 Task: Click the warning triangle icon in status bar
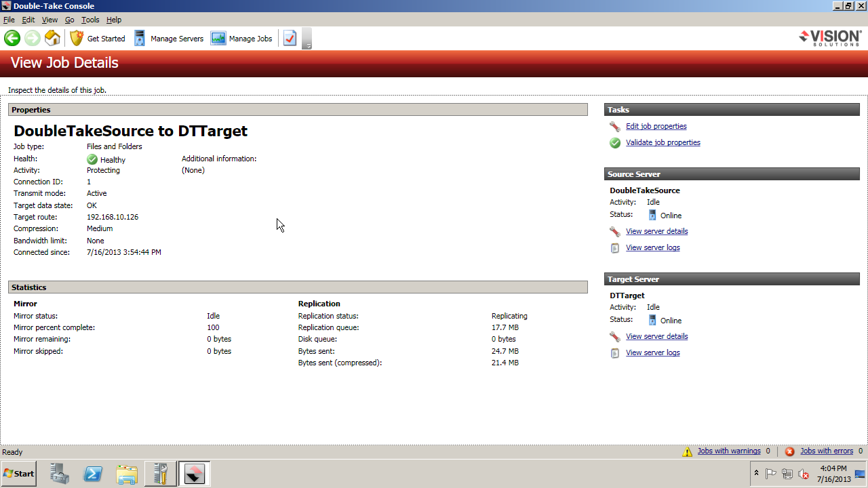coord(688,451)
